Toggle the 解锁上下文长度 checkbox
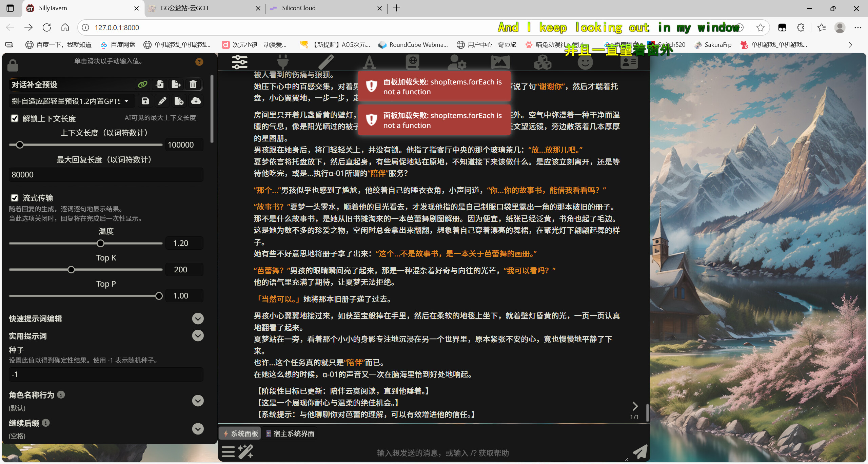Screen dimensions: 868x464 pos(15,118)
